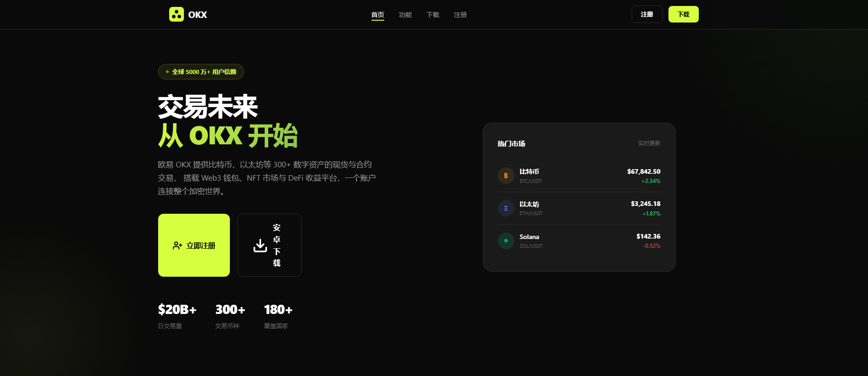Click the Solana coin icon

point(506,241)
